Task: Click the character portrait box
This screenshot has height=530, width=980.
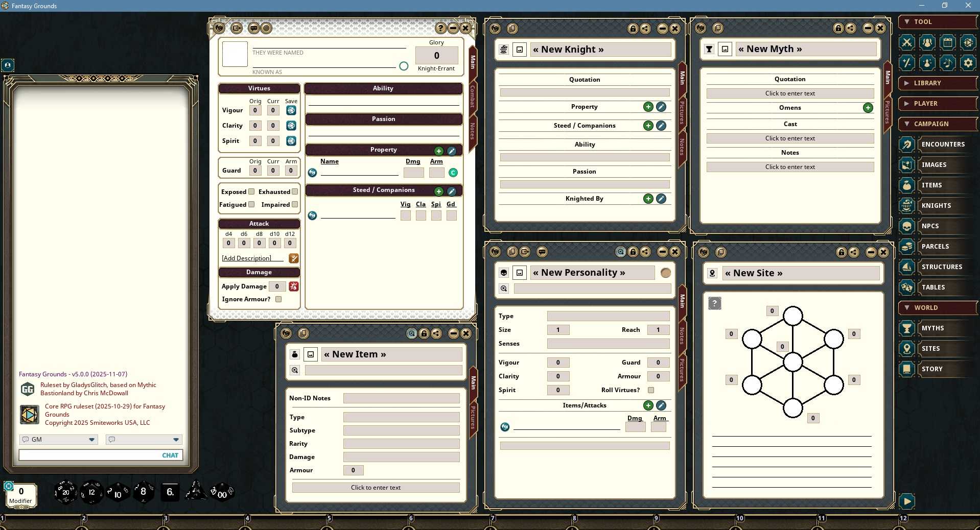Action: (235, 54)
